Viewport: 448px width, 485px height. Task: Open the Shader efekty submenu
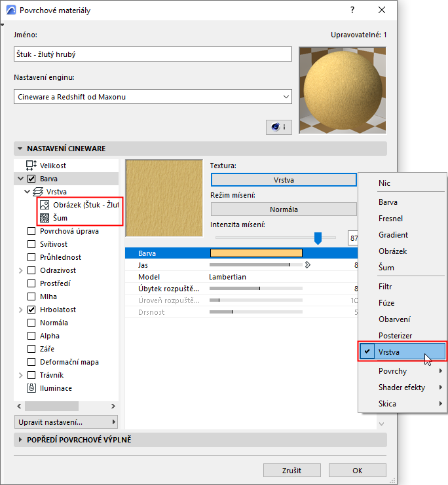401,387
